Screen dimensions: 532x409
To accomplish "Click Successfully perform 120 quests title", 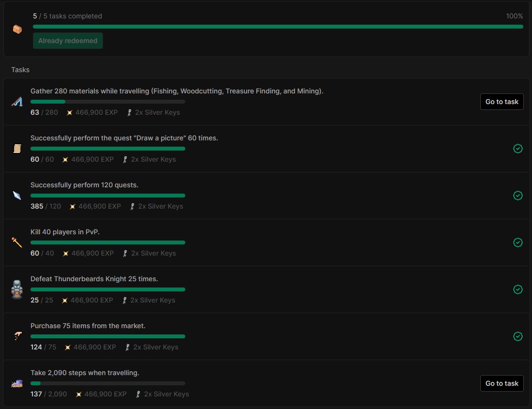I will coord(85,185).
